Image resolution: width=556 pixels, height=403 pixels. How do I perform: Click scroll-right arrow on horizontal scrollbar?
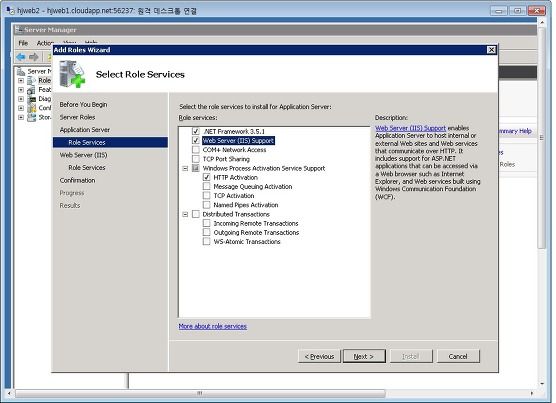[x=532, y=393]
